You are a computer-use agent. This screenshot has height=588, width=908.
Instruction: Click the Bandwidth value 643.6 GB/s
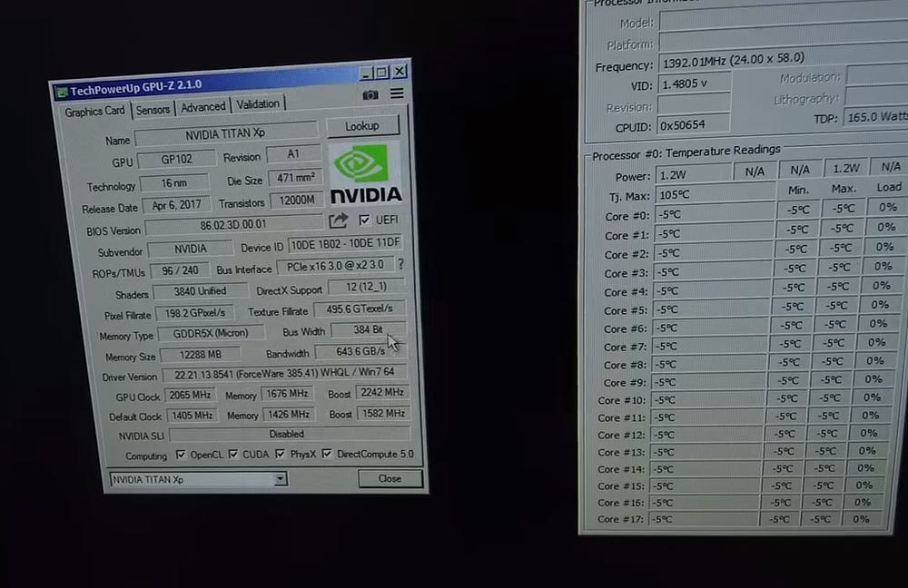click(360, 351)
